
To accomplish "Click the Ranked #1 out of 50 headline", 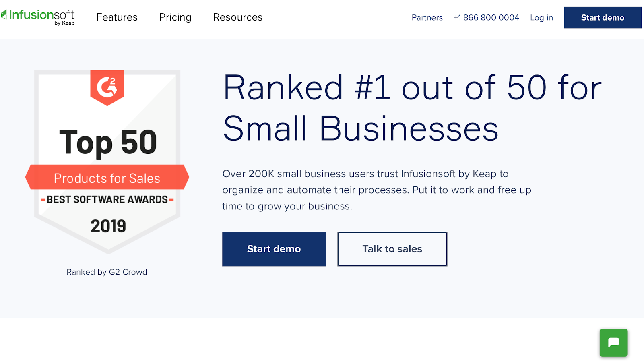I will [x=413, y=88].
